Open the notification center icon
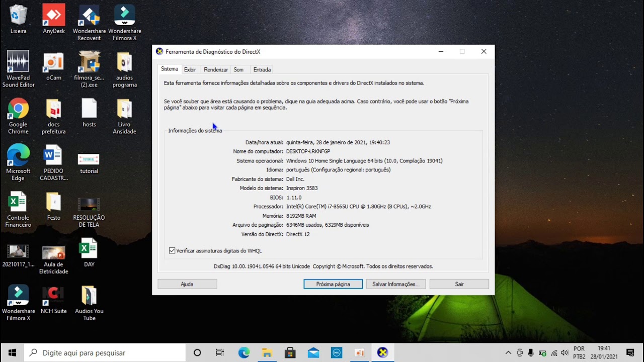This screenshot has height=362, width=644. [x=630, y=352]
